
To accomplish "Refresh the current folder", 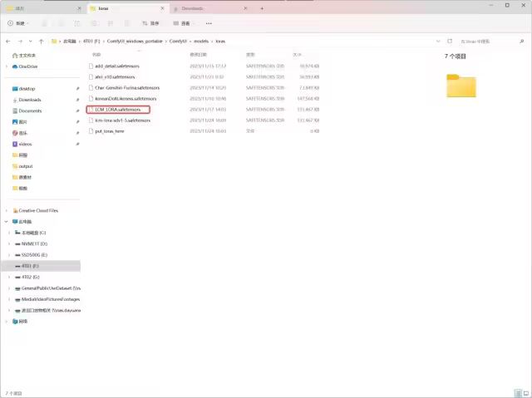I will click(450, 42).
